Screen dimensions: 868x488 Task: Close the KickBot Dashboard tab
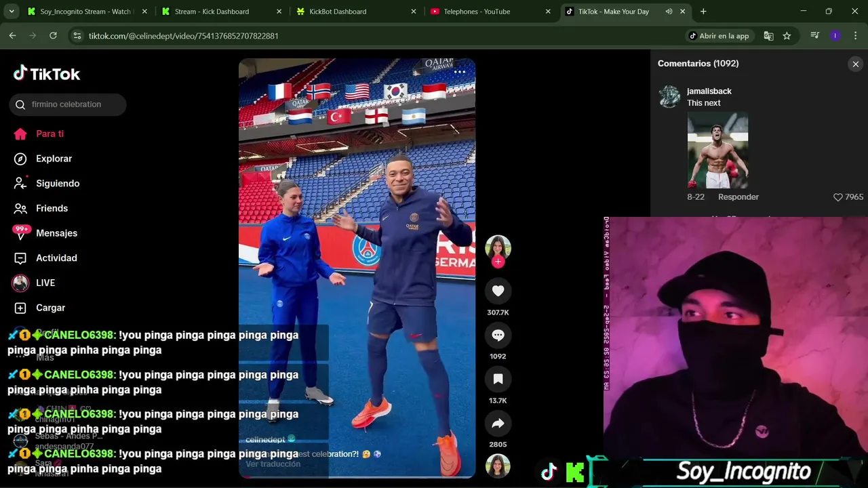point(414,12)
